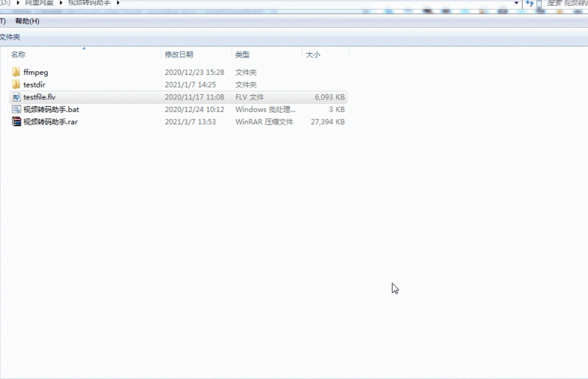
Task: Click the refresh icon beside the address bar
Action: point(529,4)
